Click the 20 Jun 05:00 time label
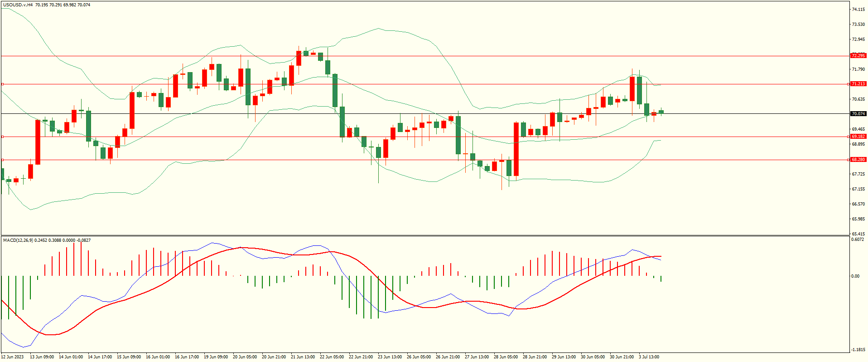 [x=245, y=357]
